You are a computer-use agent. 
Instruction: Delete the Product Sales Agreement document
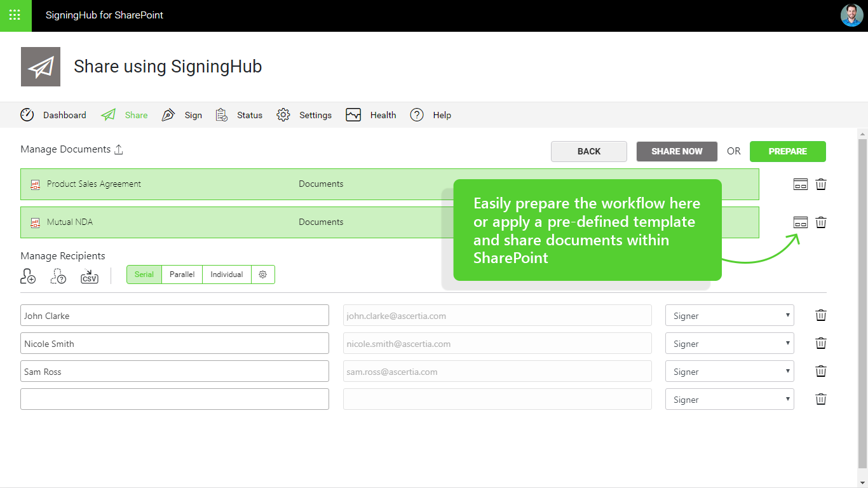click(x=821, y=184)
